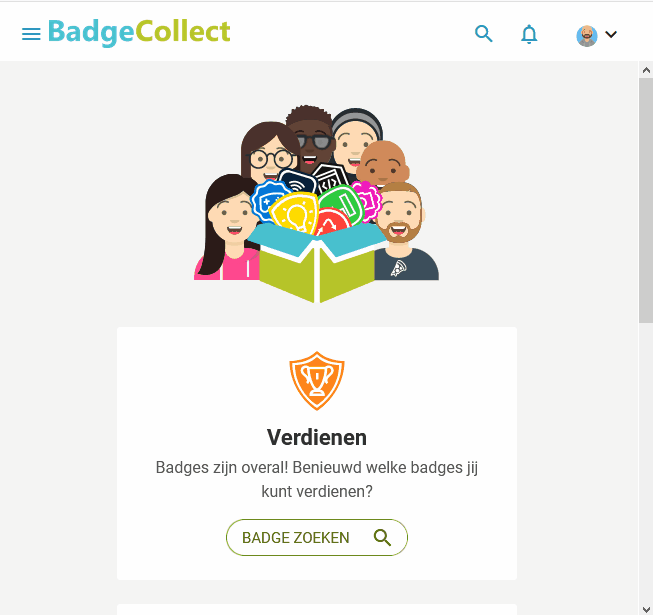Image resolution: width=653 pixels, height=615 pixels.
Task: Click the bearded man with pizza shirt
Action: [x=403, y=233]
